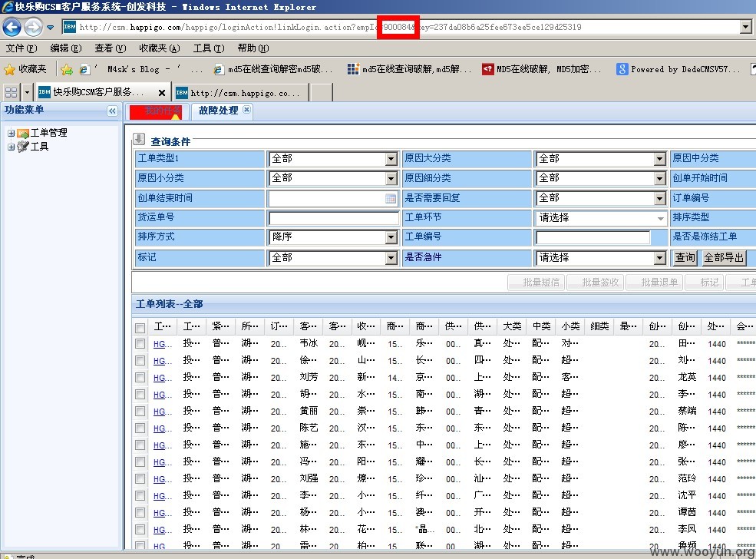Collapse the 查询条件 section arrow icon
Image resolution: width=756 pixels, height=559 pixels.
pos(139,140)
